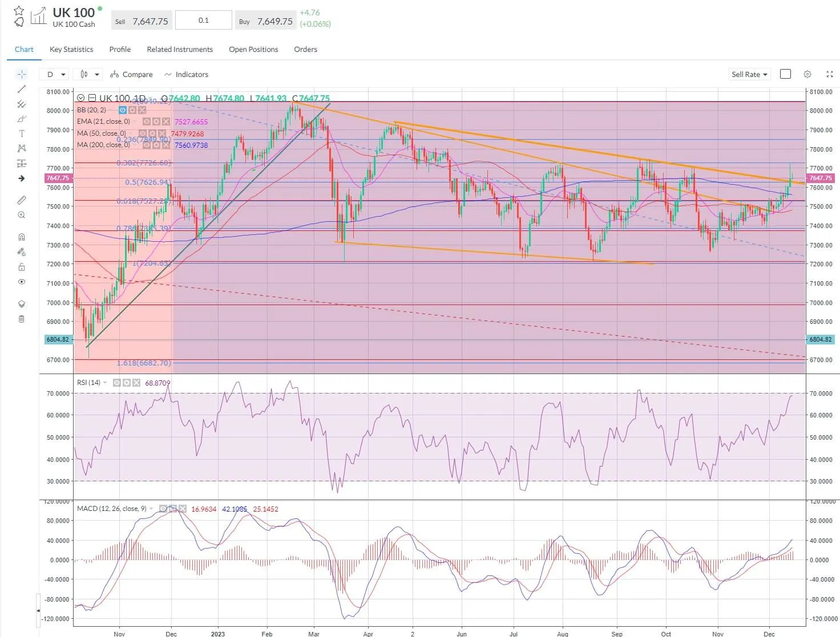This screenshot has width=840, height=637.
Task: Open the Related Instruments tab
Action: (180, 49)
